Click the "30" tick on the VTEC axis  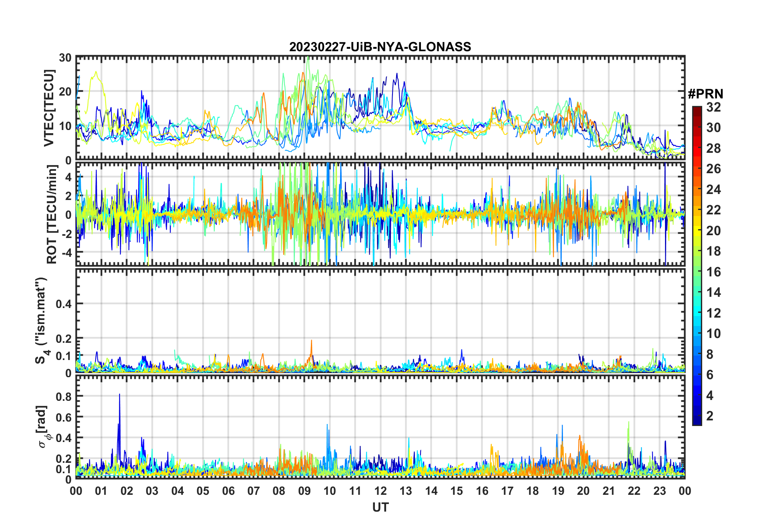(65, 58)
